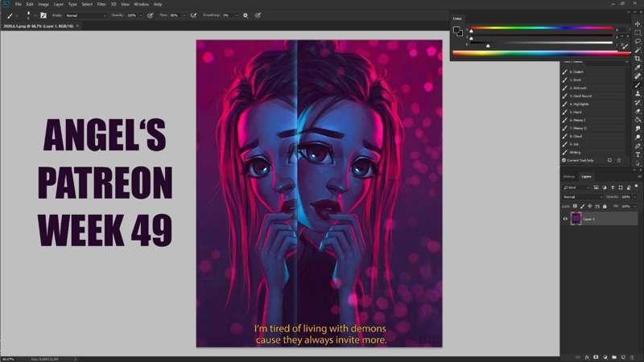Click the foreground color swatch

pyautogui.click(x=456, y=30)
